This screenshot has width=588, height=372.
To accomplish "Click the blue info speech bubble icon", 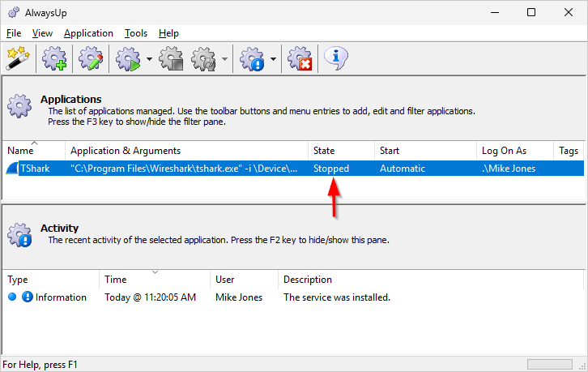I will (336, 58).
